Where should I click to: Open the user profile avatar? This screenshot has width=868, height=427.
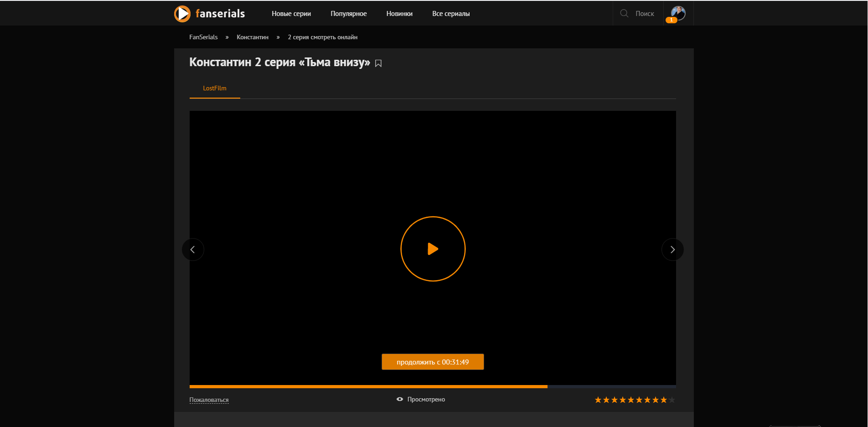[x=678, y=12]
